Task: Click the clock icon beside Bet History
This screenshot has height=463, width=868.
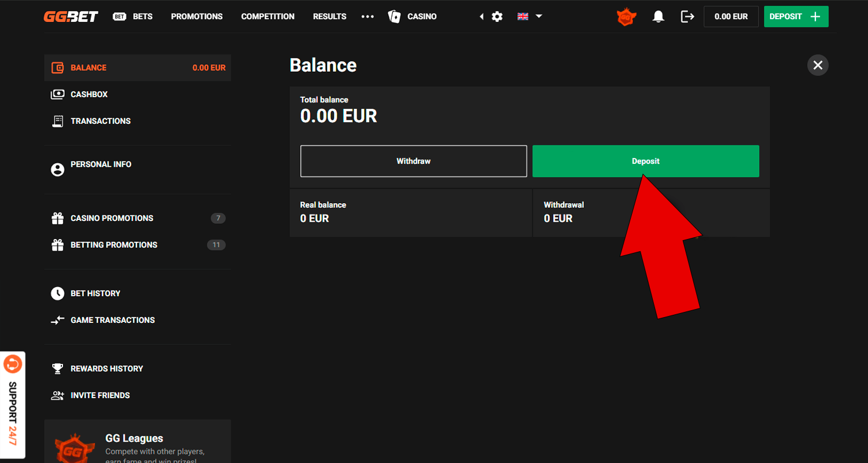Action: click(57, 293)
